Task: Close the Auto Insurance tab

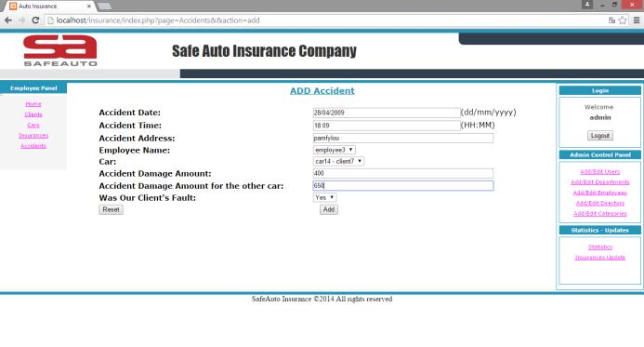Action: 88,7
